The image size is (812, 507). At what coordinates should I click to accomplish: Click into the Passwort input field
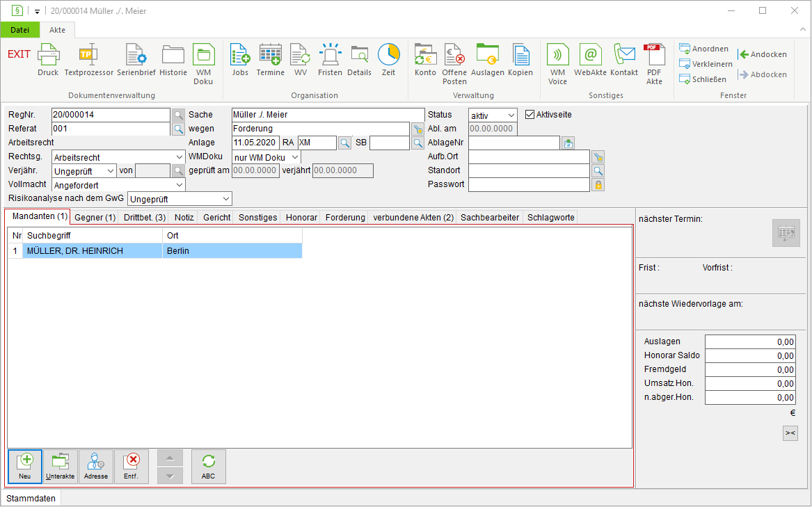click(529, 184)
